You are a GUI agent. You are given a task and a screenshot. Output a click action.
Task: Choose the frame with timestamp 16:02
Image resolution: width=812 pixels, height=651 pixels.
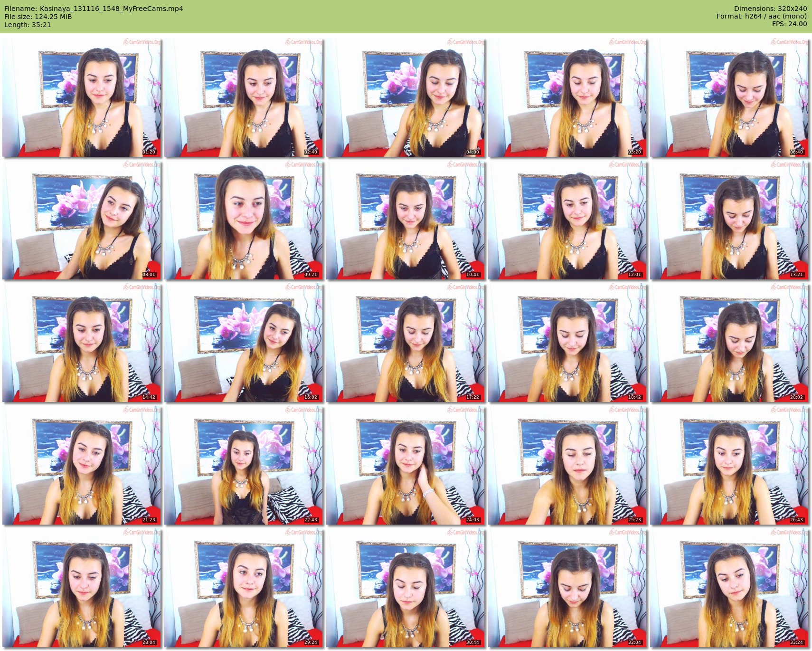[244, 343]
